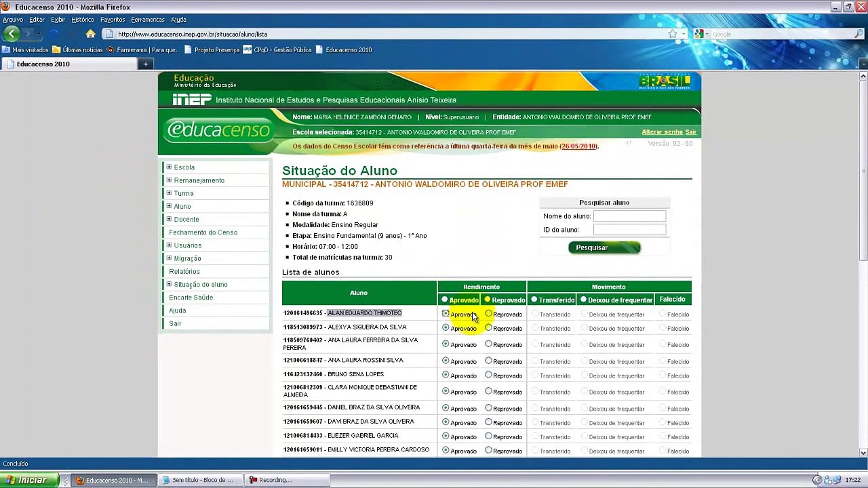The image size is (868, 488).
Task: Open the Farmerama bookmark
Action: coord(142,49)
